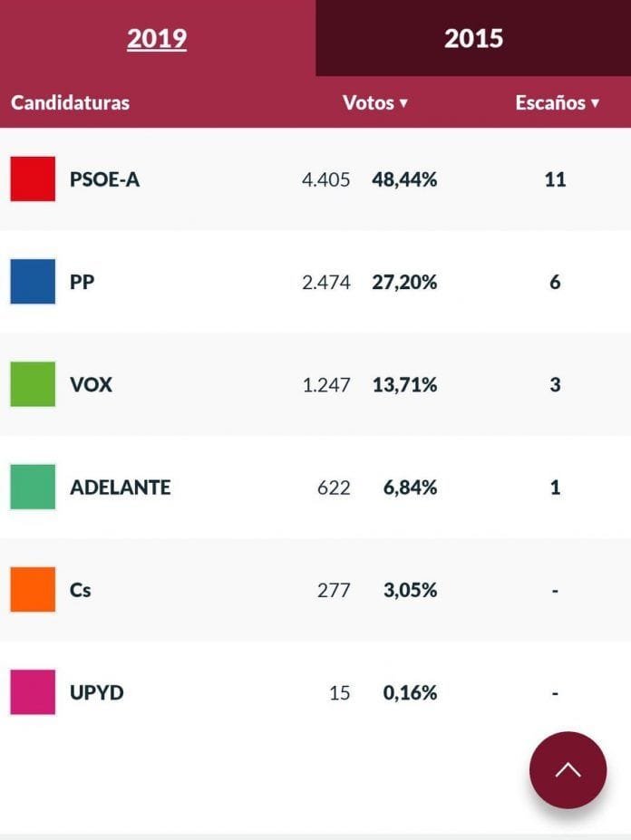Click the ADELANTE seat count of 1
The width and height of the screenshot is (631, 840).
(x=556, y=488)
